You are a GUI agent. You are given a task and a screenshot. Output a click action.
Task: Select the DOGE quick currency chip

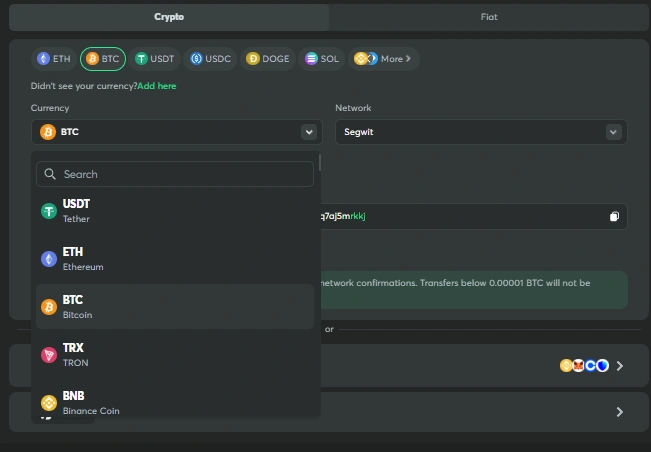[x=268, y=59]
